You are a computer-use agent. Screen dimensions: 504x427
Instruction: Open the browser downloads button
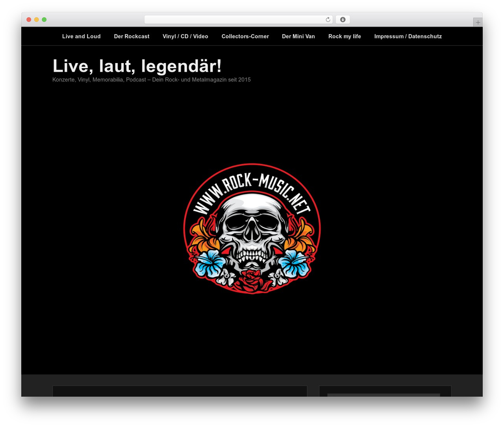[343, 20]
